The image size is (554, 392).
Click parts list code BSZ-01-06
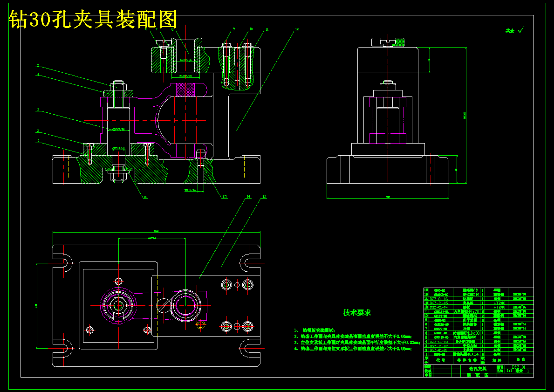pyautogui.click(x=439, y=299)
